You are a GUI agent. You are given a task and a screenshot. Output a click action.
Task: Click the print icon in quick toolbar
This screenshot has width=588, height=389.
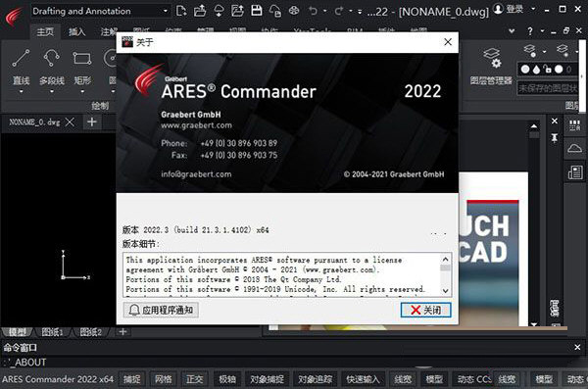click(294, 11)
